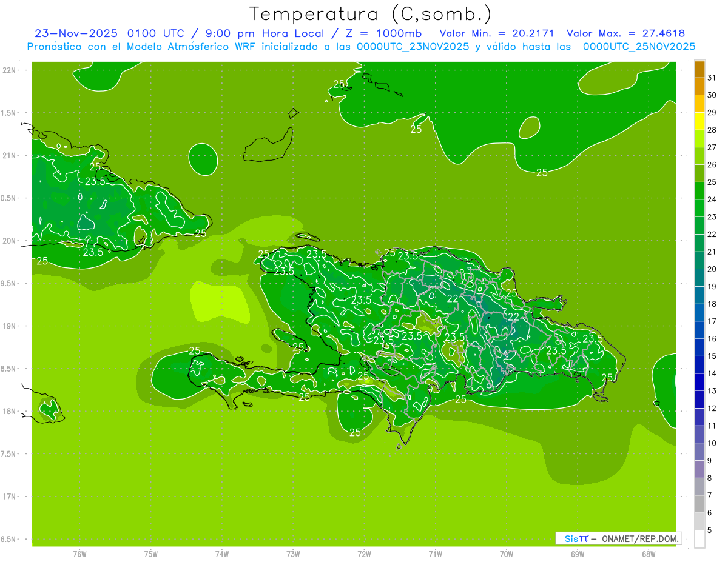Click the '31' label on the color scale
The image size is (728, 562).
[712, 78]
